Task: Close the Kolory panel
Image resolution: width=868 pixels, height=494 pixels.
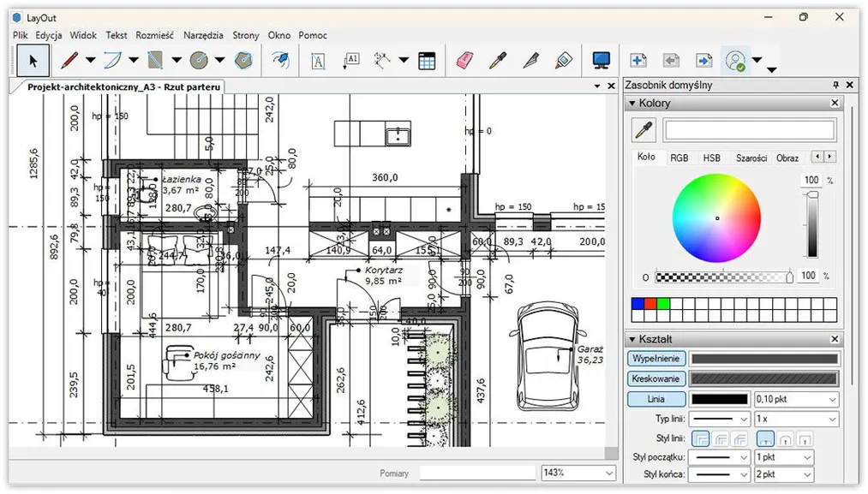Action: click(x=835, y=104)
